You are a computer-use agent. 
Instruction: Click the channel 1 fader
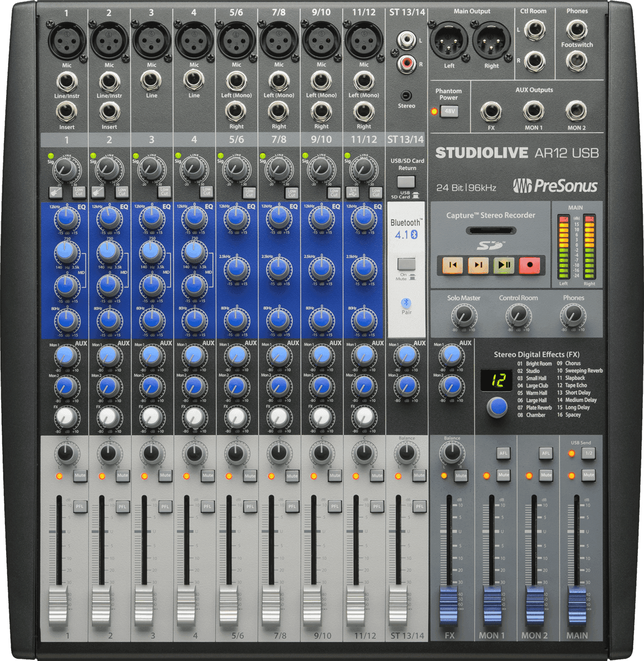coord(59,607)
